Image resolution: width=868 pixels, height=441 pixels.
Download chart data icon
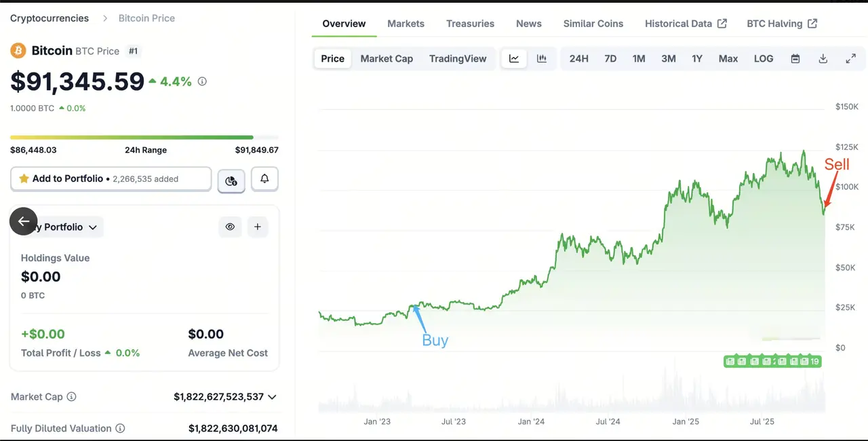(823, 58)
